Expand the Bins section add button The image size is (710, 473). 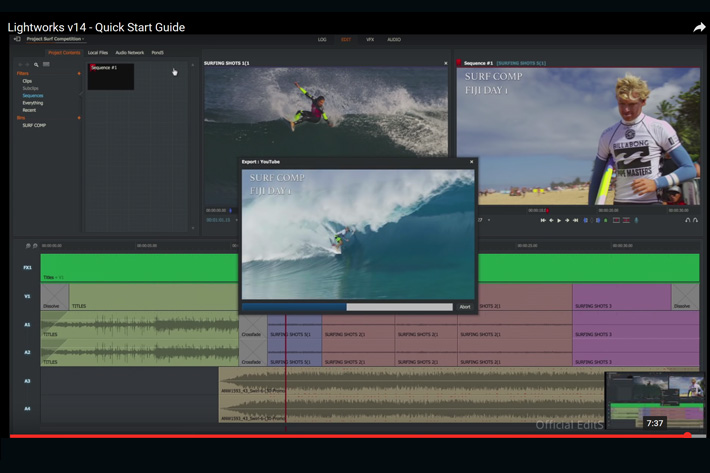coord(79,117)
